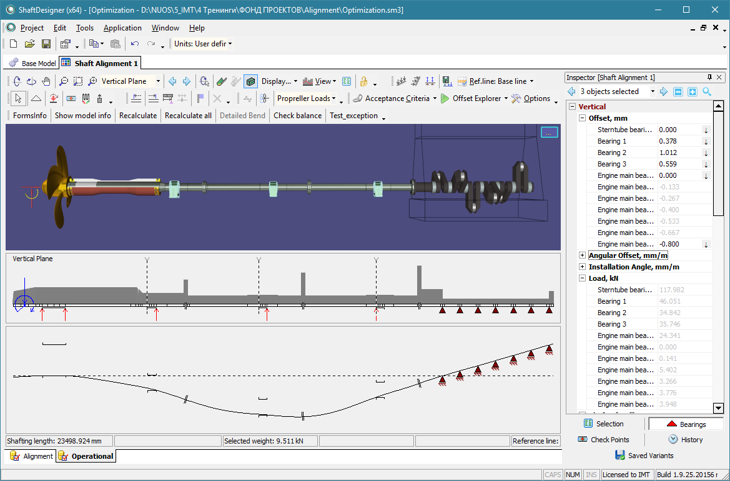Pin the Inspector panel

(710, 77)
